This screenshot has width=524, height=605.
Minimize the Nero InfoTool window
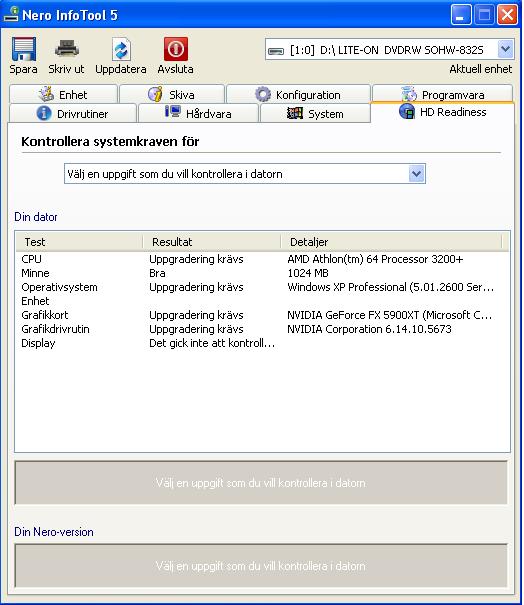pyautogui.click(x=461, y=15)
